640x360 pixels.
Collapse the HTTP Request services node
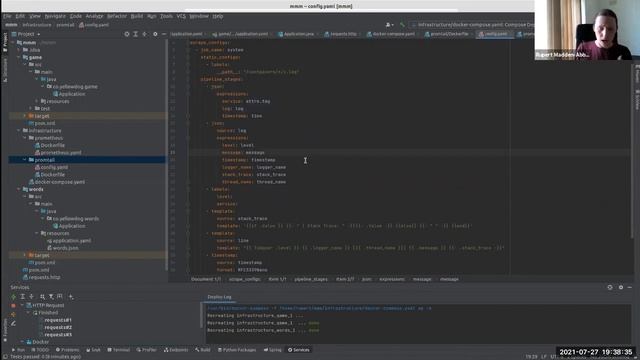point(22,305)
